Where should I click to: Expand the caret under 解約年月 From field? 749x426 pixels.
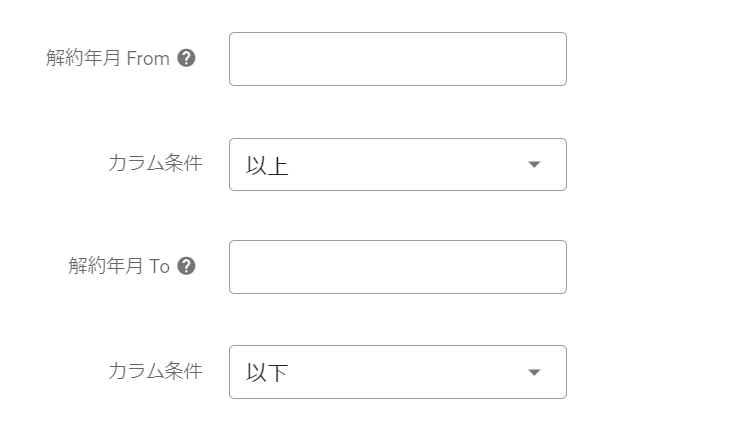pyautogui.click(x=534, y=164)
